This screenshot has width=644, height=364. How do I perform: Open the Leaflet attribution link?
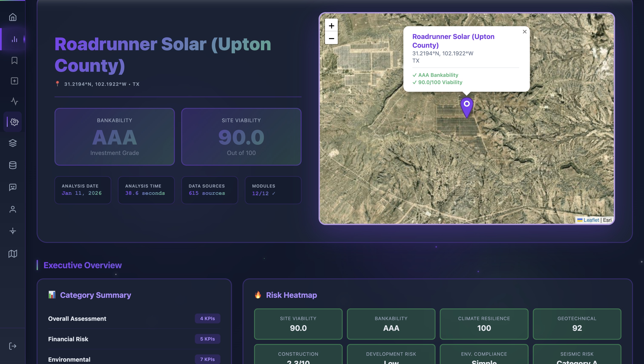[591, 220]
